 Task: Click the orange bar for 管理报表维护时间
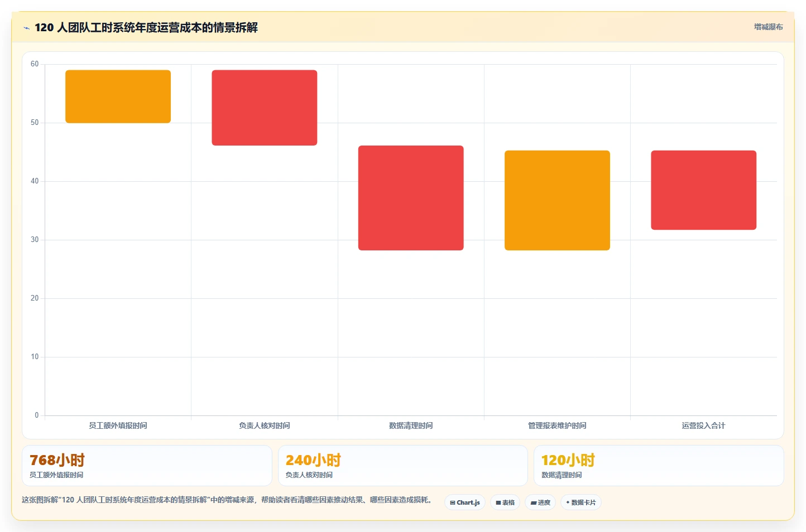557,200
